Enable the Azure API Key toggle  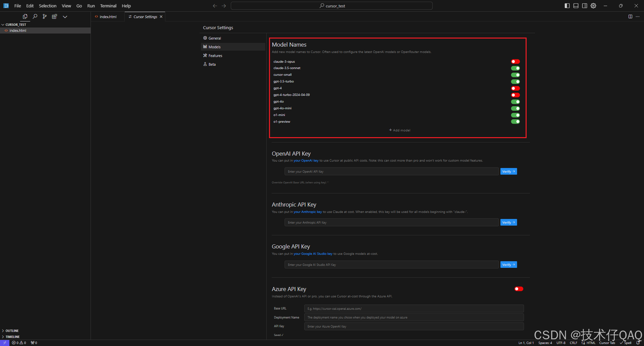pyautogui.click(x=519, y=289)
